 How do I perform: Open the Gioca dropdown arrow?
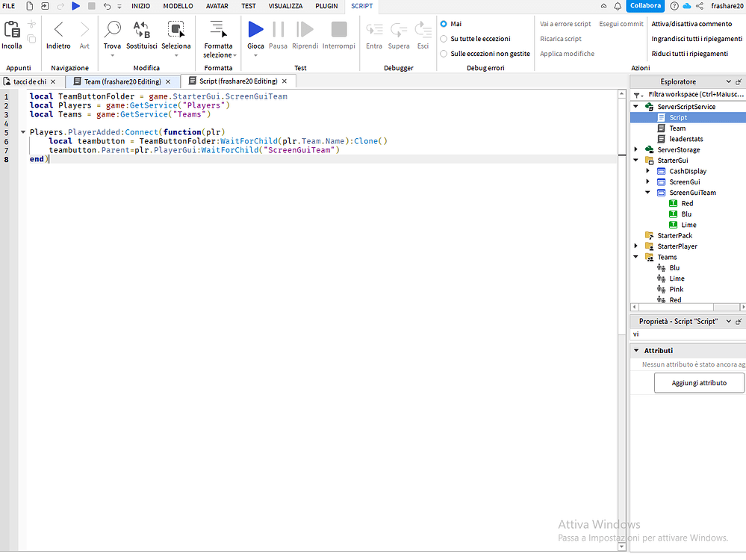click(x=255, y=56)
